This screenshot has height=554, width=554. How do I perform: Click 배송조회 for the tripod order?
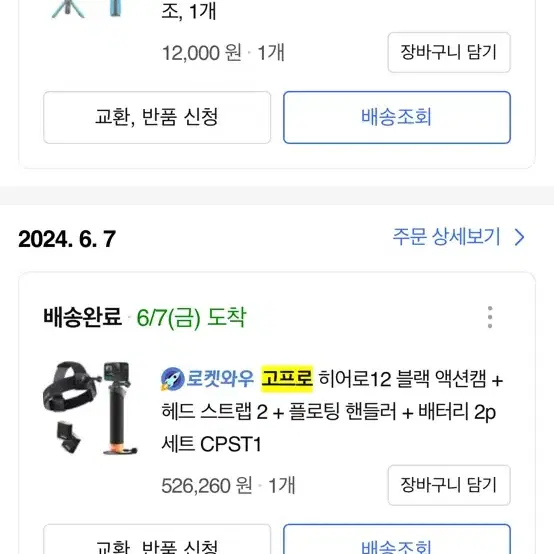click(x=397, y=117)
